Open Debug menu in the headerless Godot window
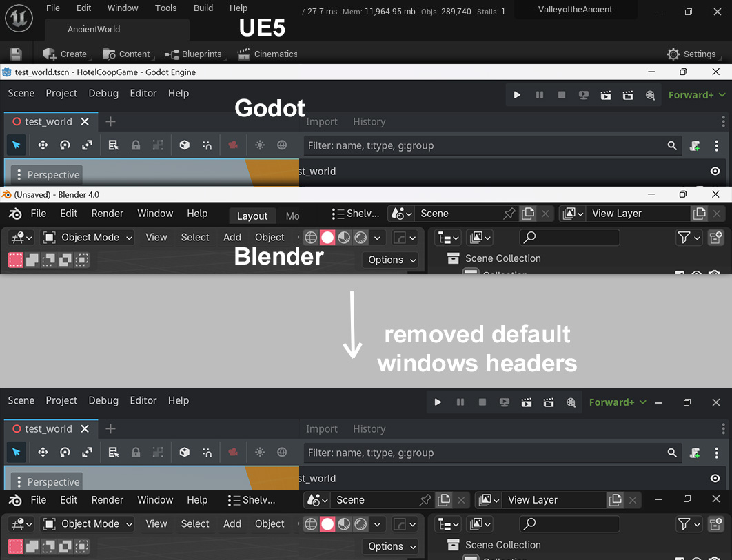 pyautogui.click(x=103, y=400)
